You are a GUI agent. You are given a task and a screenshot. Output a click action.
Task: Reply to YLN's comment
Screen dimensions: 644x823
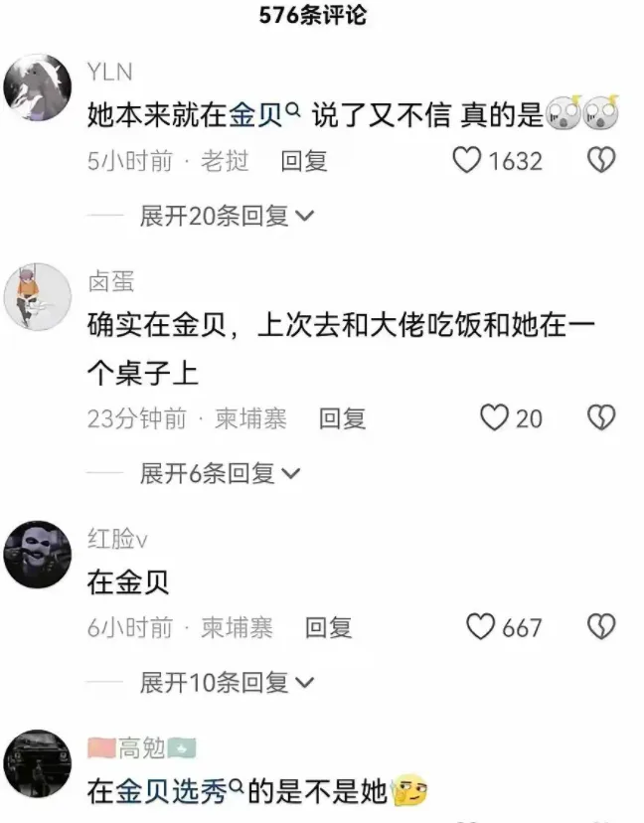click(x=304, y=161)
